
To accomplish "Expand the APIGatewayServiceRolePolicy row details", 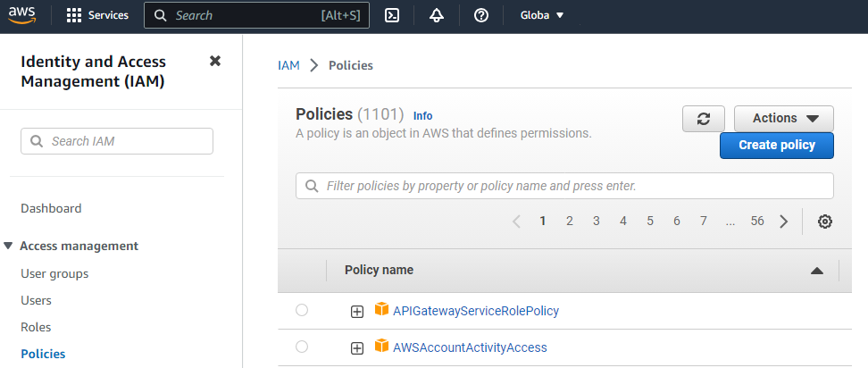I will pos(357,311).
